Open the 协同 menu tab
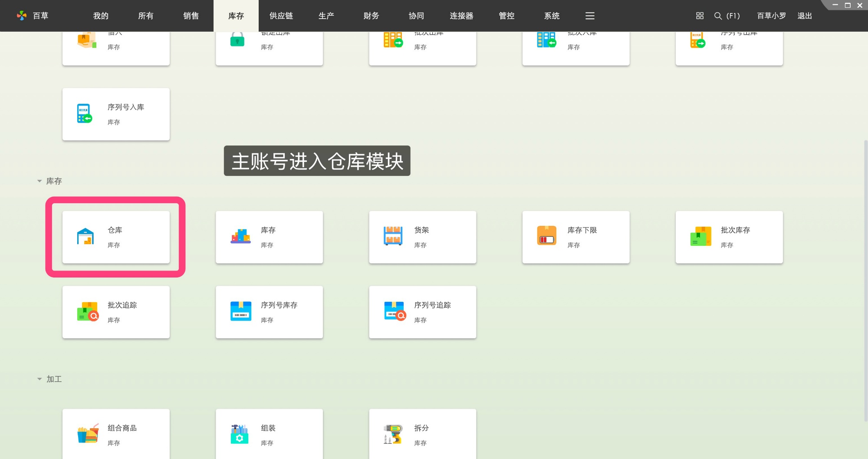The image size is (868, 459). click(417, 16)
